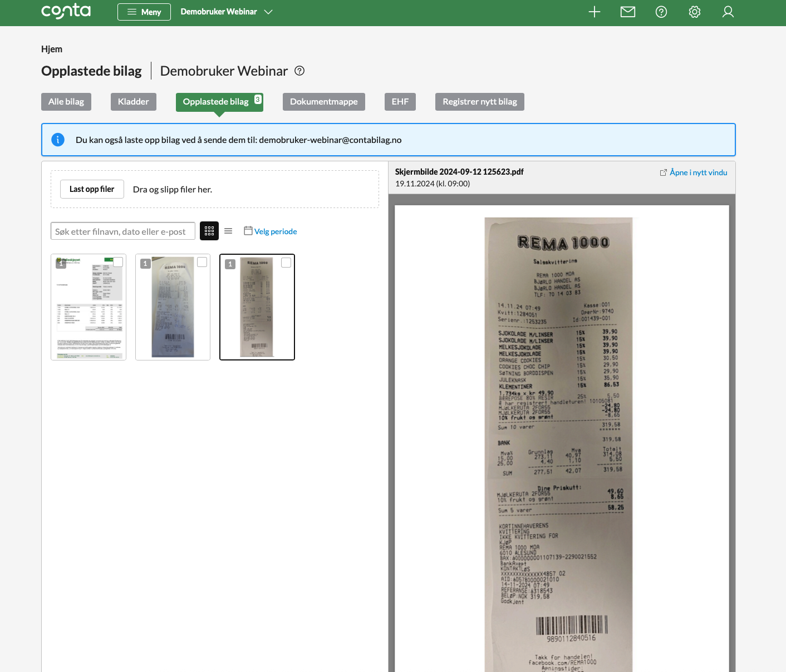Click Åpne i nytt vindu link
The image size is (786, 672).
(x=694, y=172)
